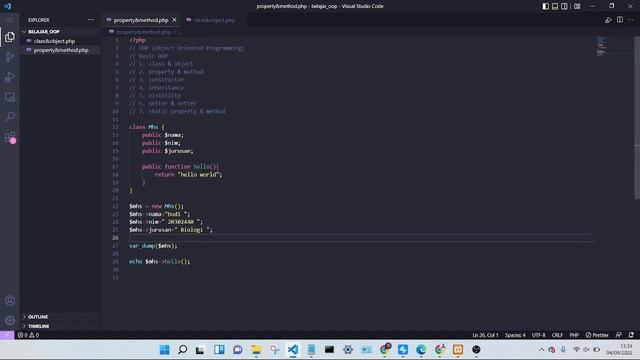Restore down the VS Code window
The height and width of the screenshot is (360, 640).
pyautogui.click(x=611, y=6)
